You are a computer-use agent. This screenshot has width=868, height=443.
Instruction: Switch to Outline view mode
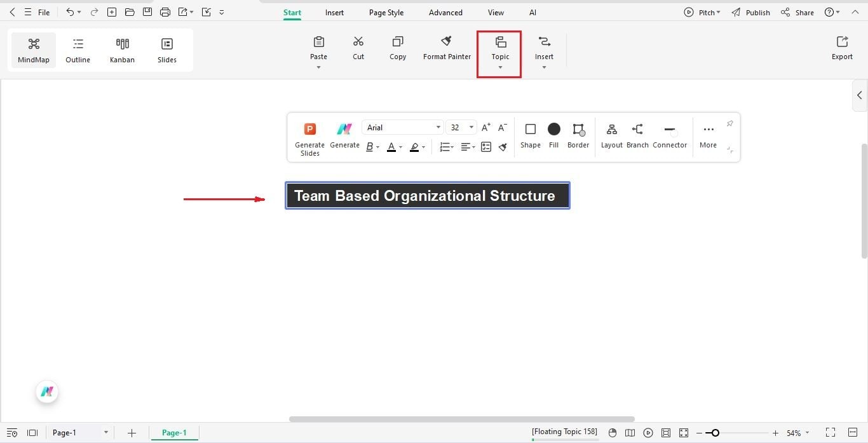click(x=78, y=50)
